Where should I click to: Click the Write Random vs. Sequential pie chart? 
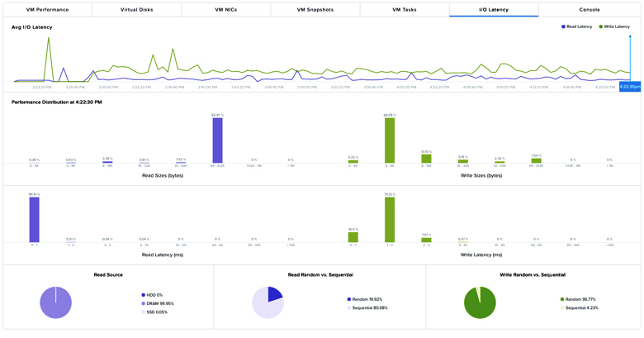coord(480,303)
